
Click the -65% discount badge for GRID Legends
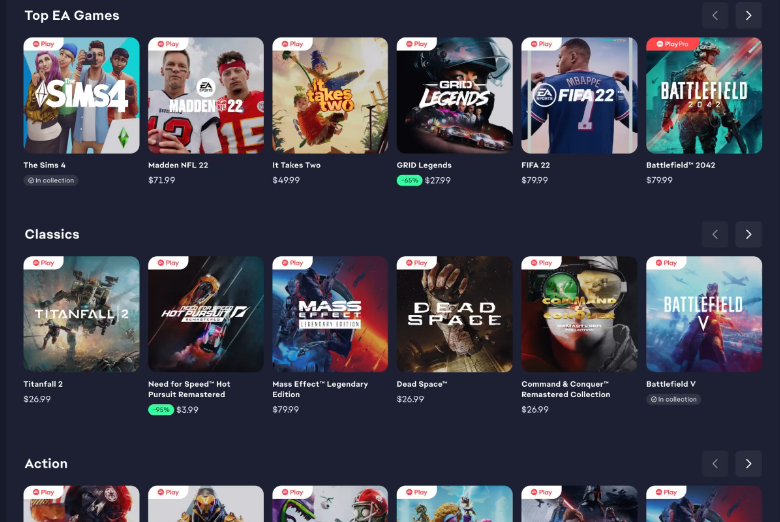[409, 181]
